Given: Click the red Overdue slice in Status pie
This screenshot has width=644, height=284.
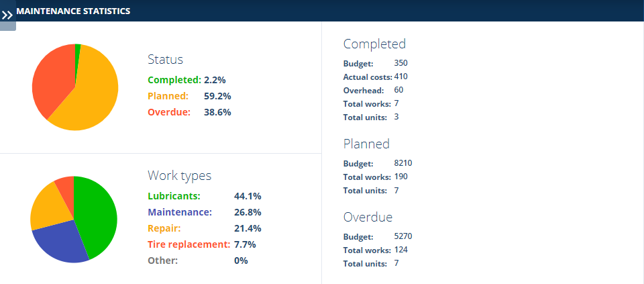Looking at the screenshot, I should click(x=52, y=77).
